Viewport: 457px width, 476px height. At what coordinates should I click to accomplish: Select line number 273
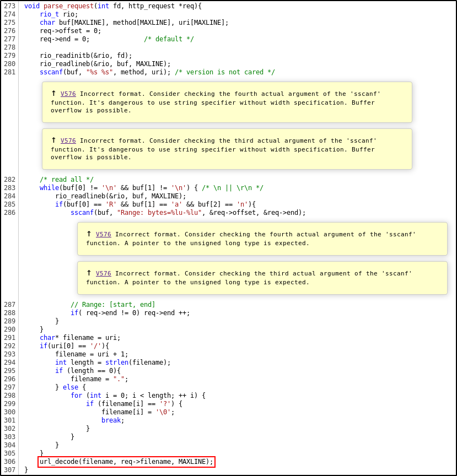pyautogui.click(x=9, y=6)
